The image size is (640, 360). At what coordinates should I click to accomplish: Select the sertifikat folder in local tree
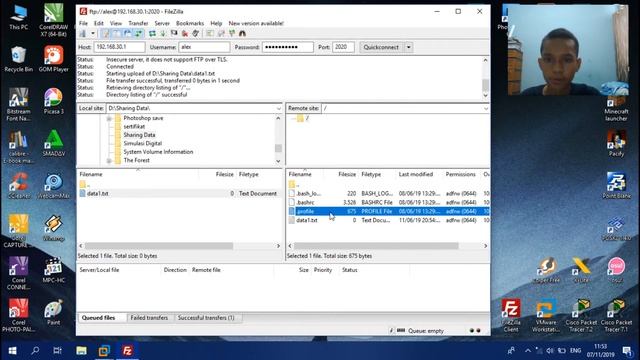134,127
